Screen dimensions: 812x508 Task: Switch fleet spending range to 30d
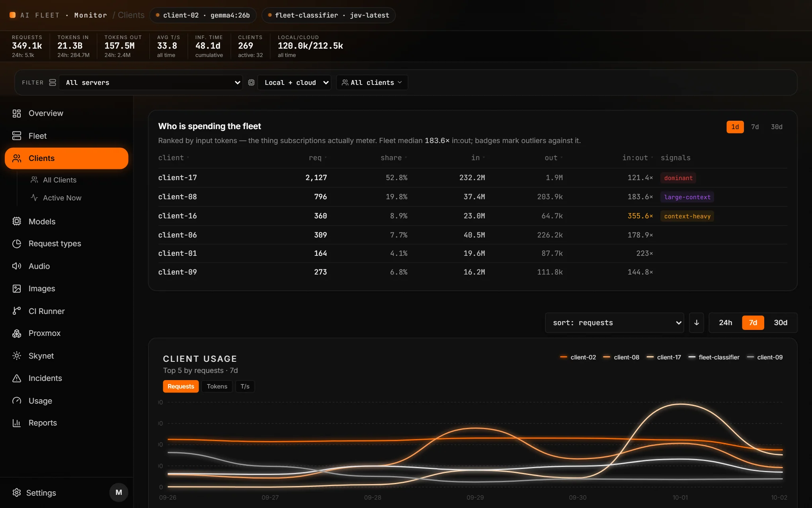[777, 127]
